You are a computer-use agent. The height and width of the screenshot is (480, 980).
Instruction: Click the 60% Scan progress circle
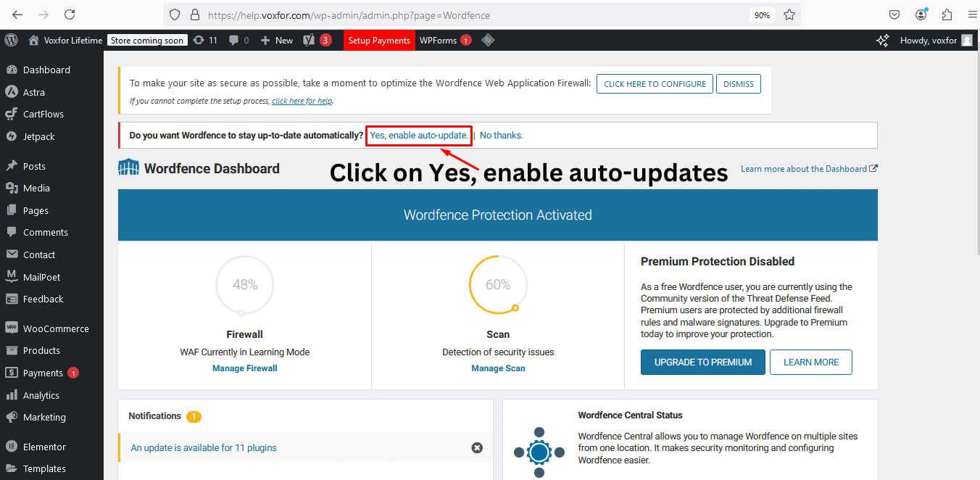(498, 284)
